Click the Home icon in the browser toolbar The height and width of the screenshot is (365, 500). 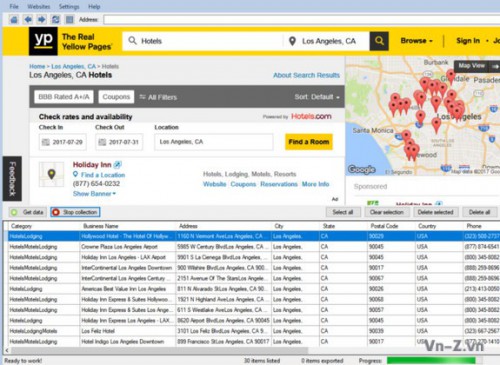click(x=14, y=20)
